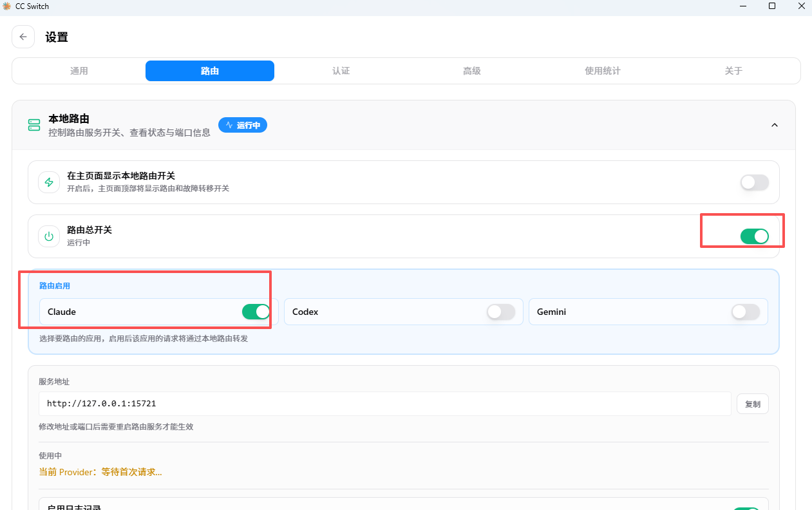Click the lightning bolt icon
812x510 pixels.
49,182
